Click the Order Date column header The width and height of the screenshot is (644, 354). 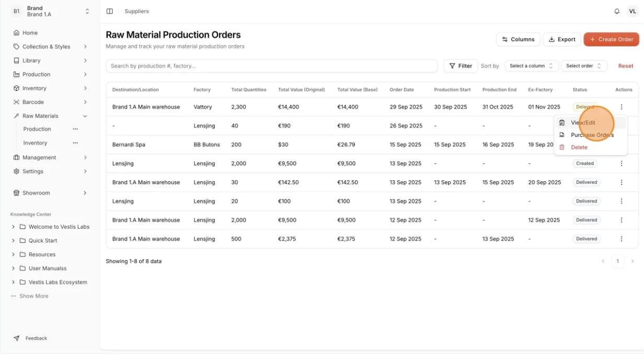click(401, 90)
